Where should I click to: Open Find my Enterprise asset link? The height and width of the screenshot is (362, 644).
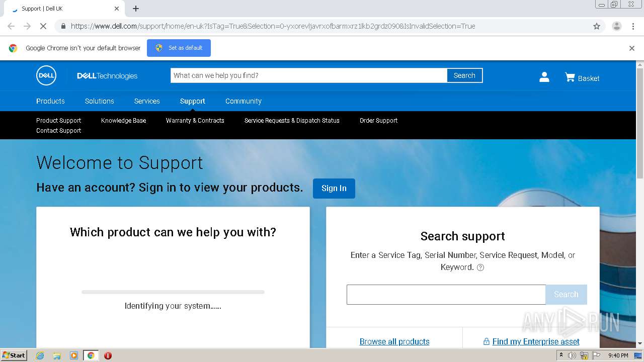click(536, 341)
